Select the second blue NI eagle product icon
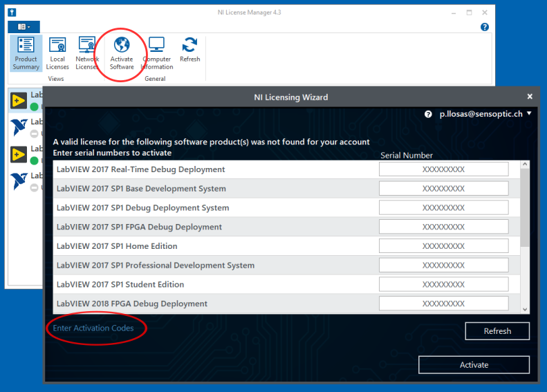547x392 pixels. point(19,181)
